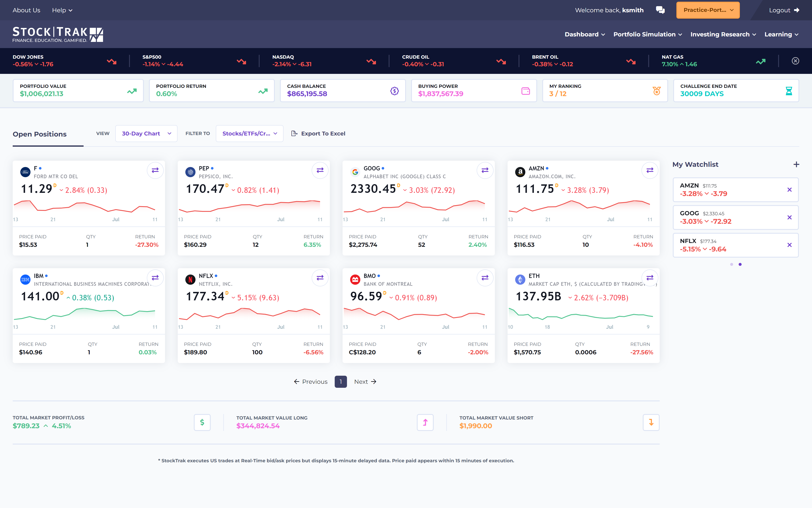812x508 pixels.
Task: Go to the Previous page
Action: [311, 382]
